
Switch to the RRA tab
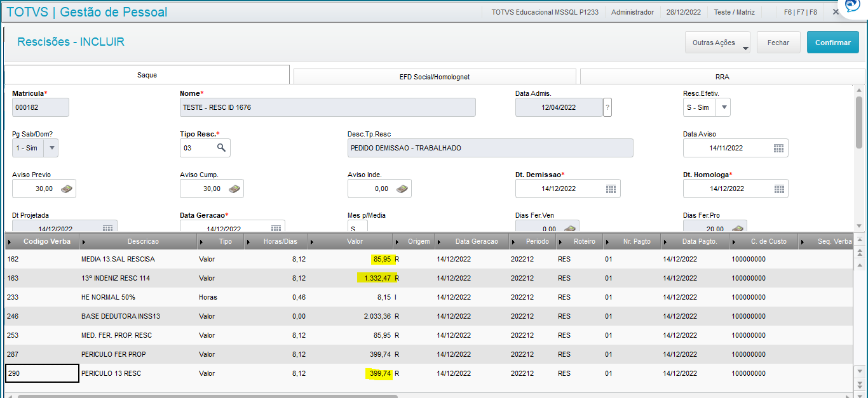pyautogui.click(x=722, y=77)
